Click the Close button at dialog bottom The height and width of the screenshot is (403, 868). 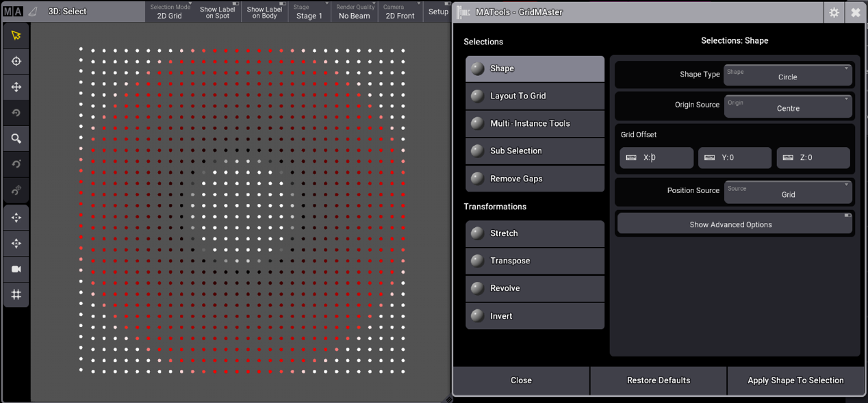pos(521,380)
